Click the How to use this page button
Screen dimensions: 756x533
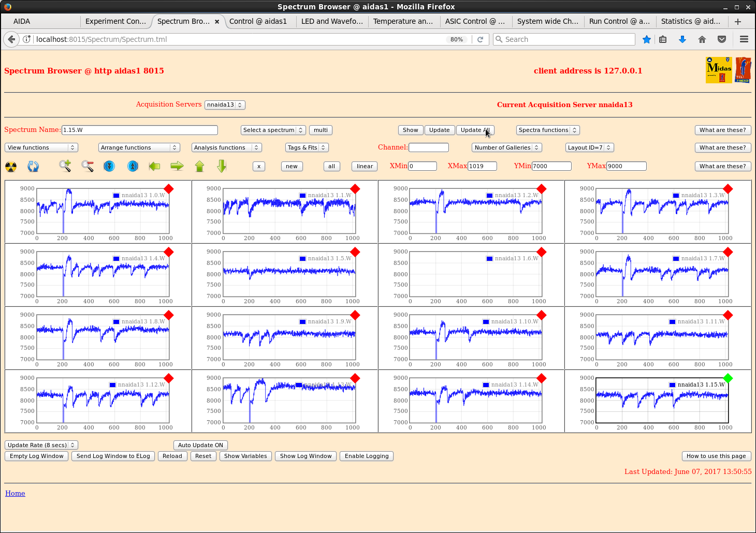717,456
